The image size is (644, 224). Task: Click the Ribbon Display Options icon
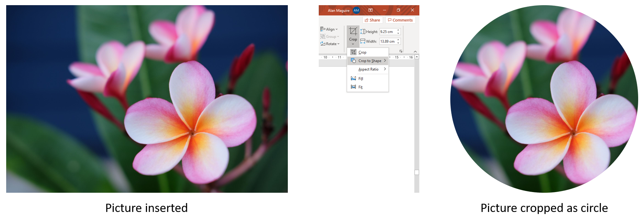click(371, 10)
